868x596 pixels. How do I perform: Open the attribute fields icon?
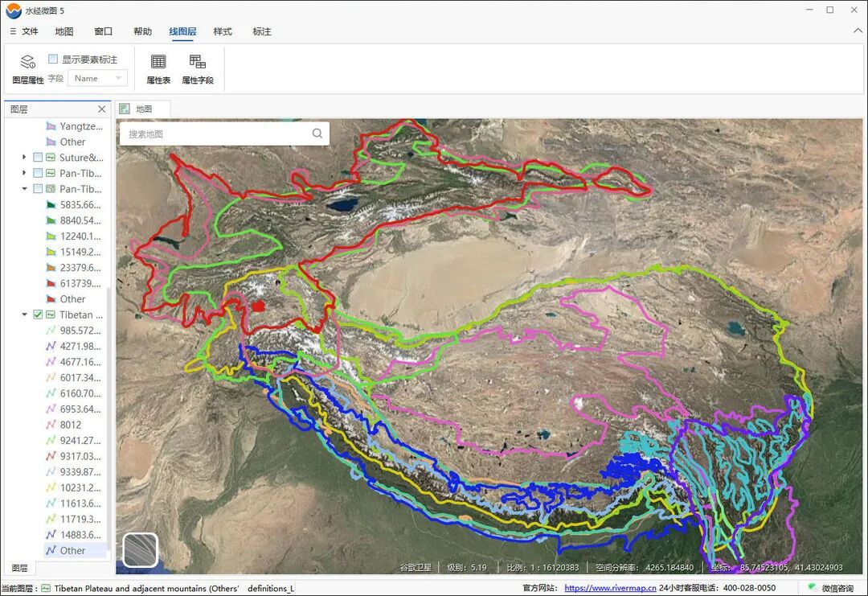[197, 61]
